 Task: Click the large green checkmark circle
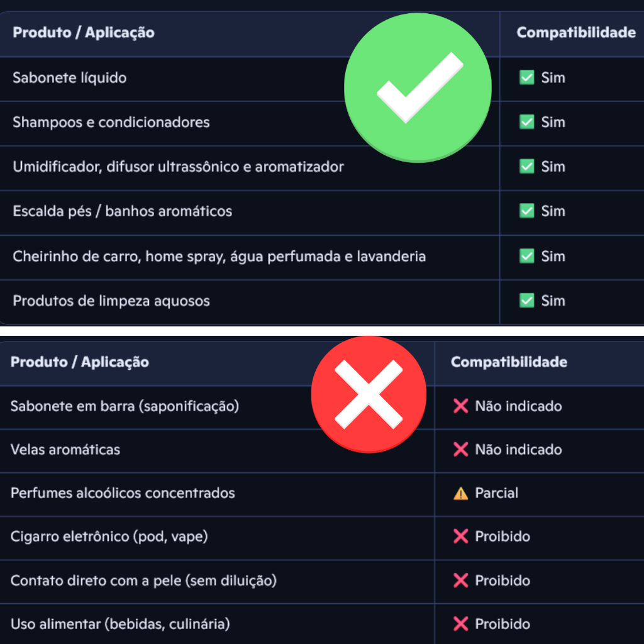click(x=418, y=87)
